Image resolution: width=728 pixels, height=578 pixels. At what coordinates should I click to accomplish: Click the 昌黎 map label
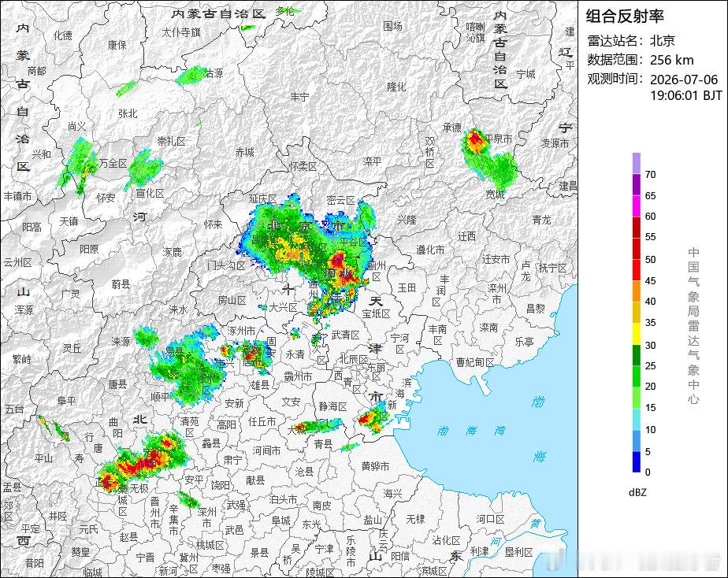point(536,308)
